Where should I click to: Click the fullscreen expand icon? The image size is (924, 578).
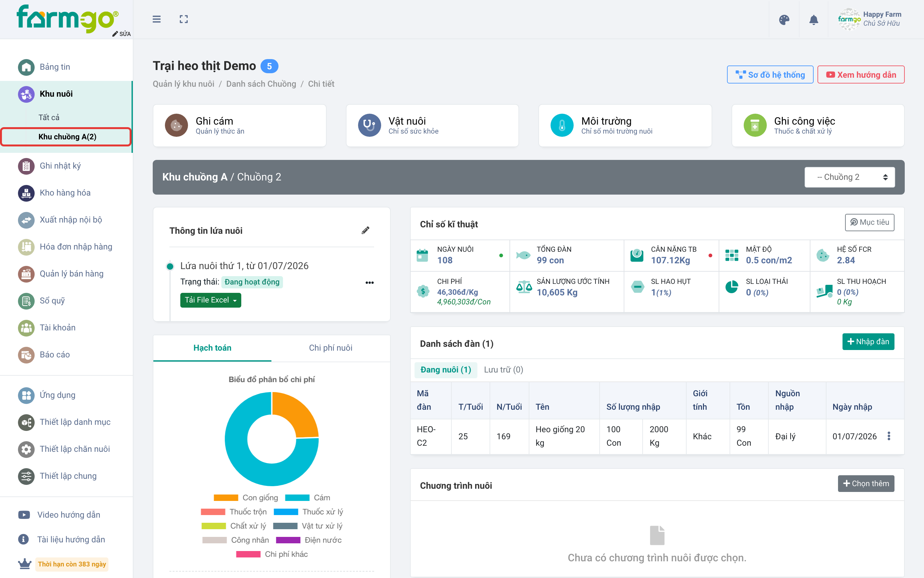click(x=184, y=19)
